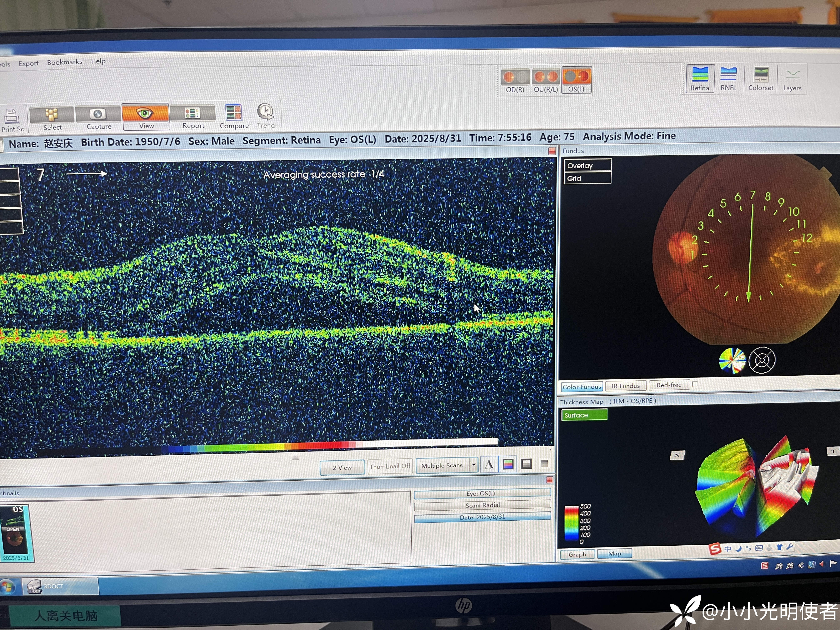Select the Capture toolbar icon
840x630 pixels.
pos(98,114)
